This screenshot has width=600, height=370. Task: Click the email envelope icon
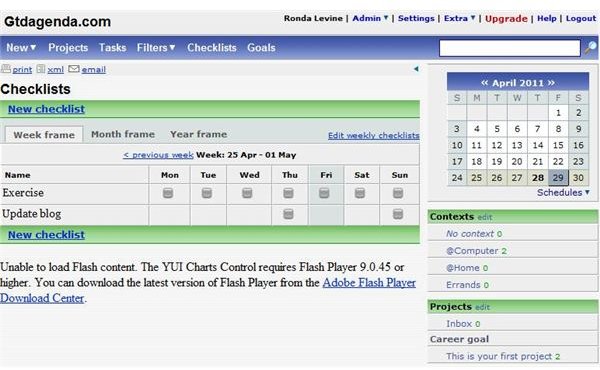pos(73,69)
